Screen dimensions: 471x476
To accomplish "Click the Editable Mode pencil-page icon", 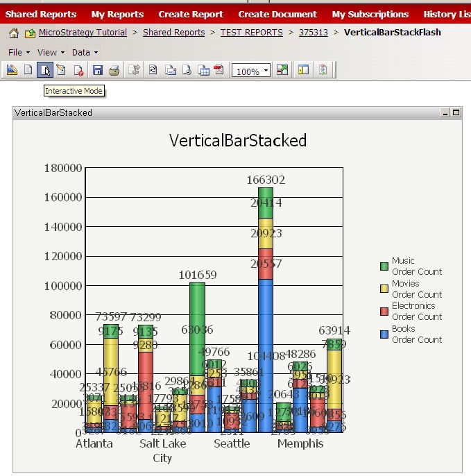I will [x=61, y=70].
